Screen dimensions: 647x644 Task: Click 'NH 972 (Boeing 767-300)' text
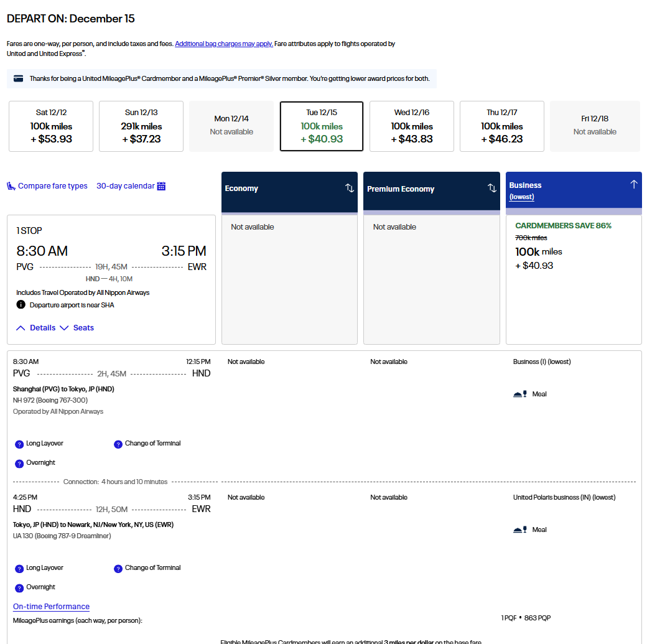50,400
